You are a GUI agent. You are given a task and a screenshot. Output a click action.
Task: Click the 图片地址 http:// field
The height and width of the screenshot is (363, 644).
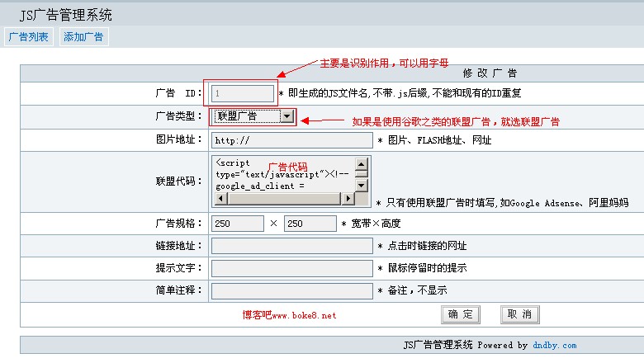291,140
